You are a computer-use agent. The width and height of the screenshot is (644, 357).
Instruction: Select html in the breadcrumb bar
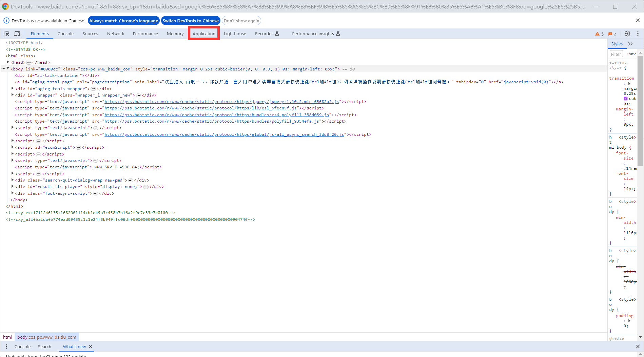click(x=7, y=337)
